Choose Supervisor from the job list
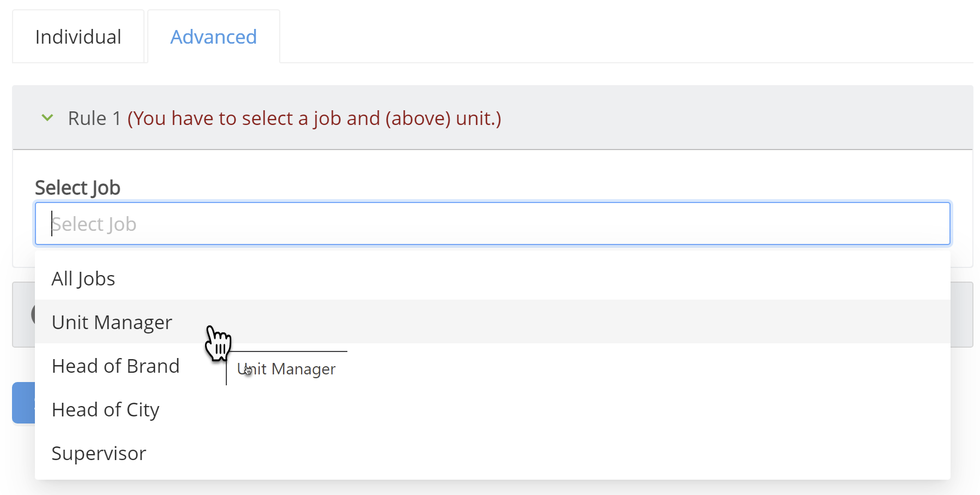Image resolution: width=980 pixels, height=495 pixels. (492, 453)
